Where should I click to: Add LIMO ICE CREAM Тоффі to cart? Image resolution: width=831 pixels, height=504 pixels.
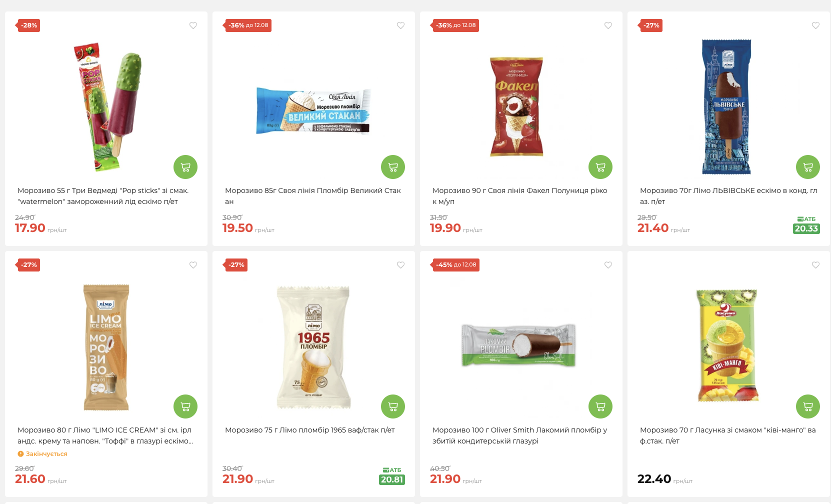click(185, 406)
